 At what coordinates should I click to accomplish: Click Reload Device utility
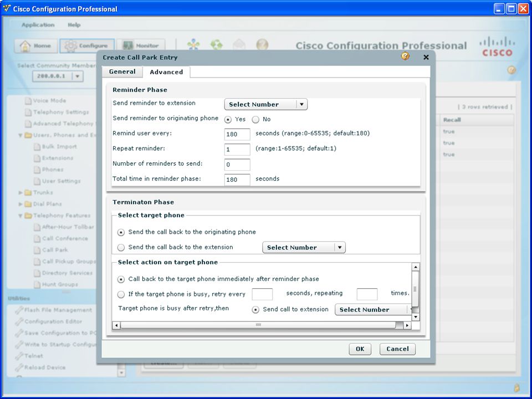45,367
